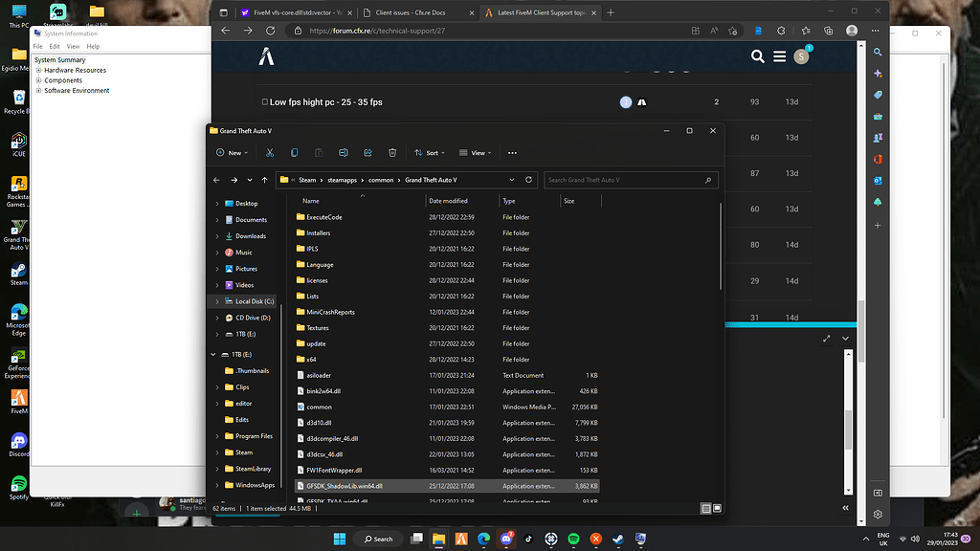Click the Copy icon in Explorer toolbar
The image size is (980, 551).
[x=295, y=152]
